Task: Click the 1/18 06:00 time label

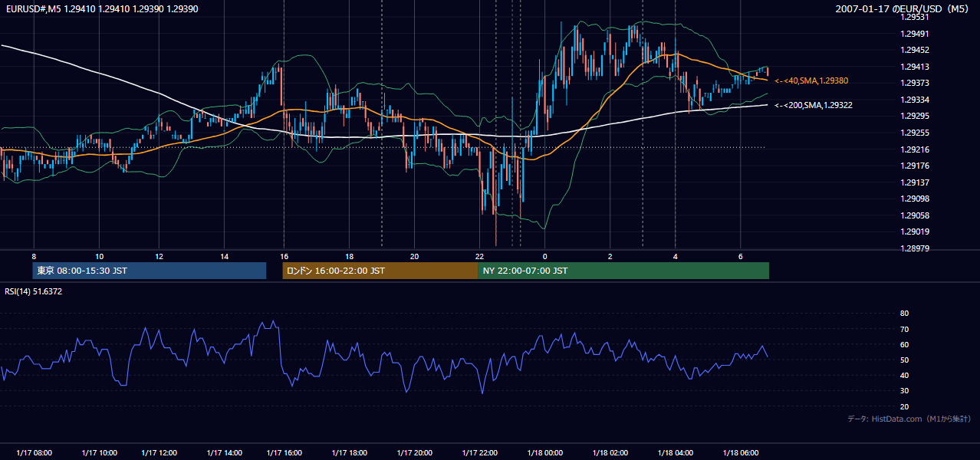Action: 742,453
